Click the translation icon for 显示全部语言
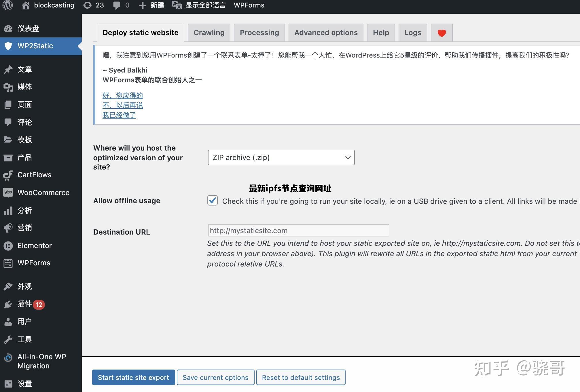The image size is (580, 392). tap(177, 5)
